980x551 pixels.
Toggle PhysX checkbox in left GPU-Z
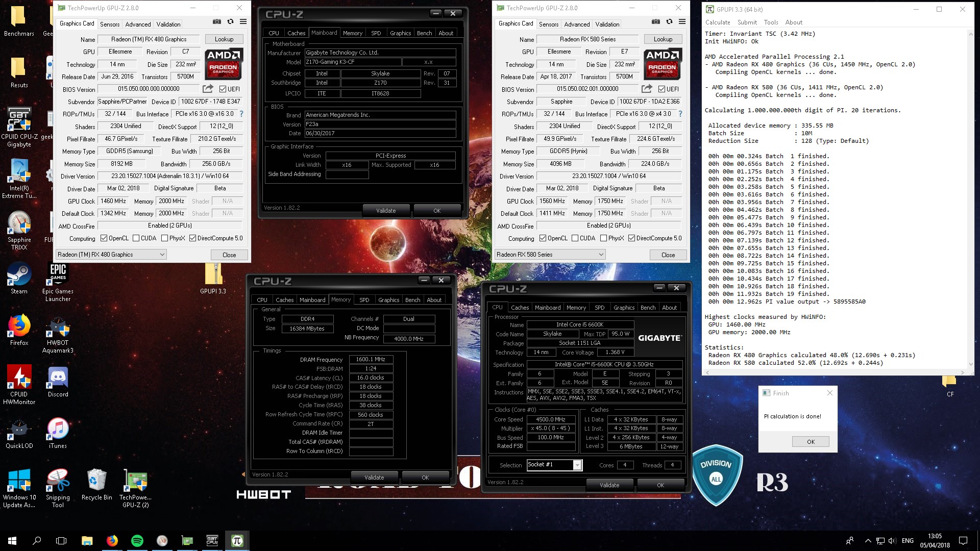point(165,238)
